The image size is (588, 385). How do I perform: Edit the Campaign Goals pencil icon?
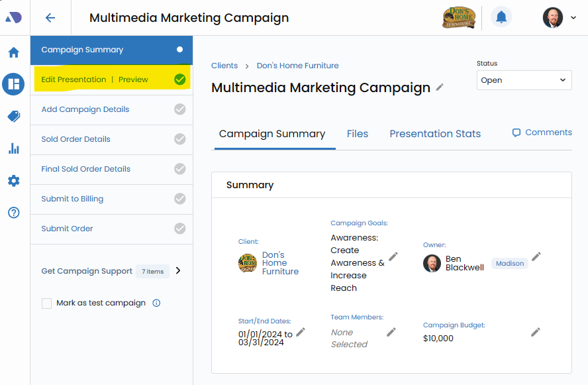tap(393, 256)
